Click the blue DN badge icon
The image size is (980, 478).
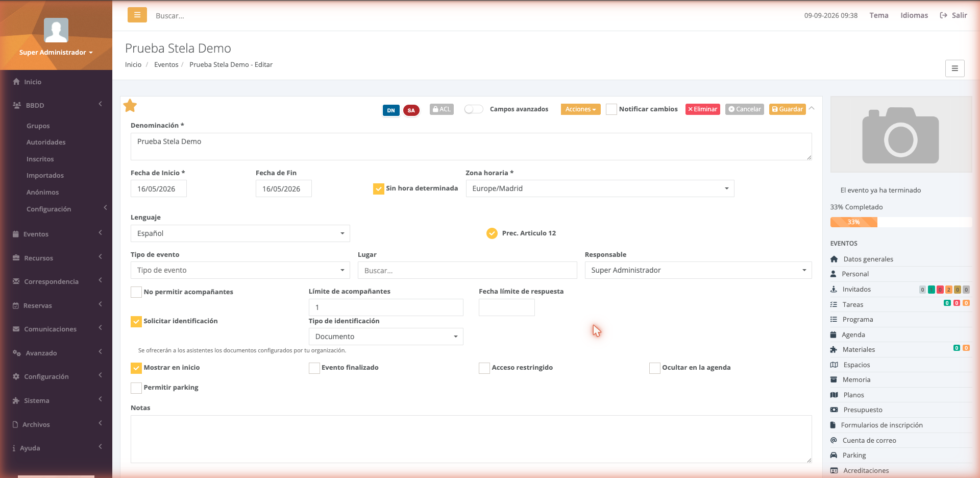click(x=391, y=110)
